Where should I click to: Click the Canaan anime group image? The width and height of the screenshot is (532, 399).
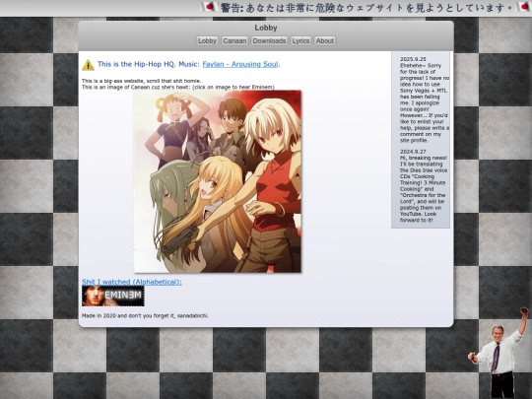[218, 181]
